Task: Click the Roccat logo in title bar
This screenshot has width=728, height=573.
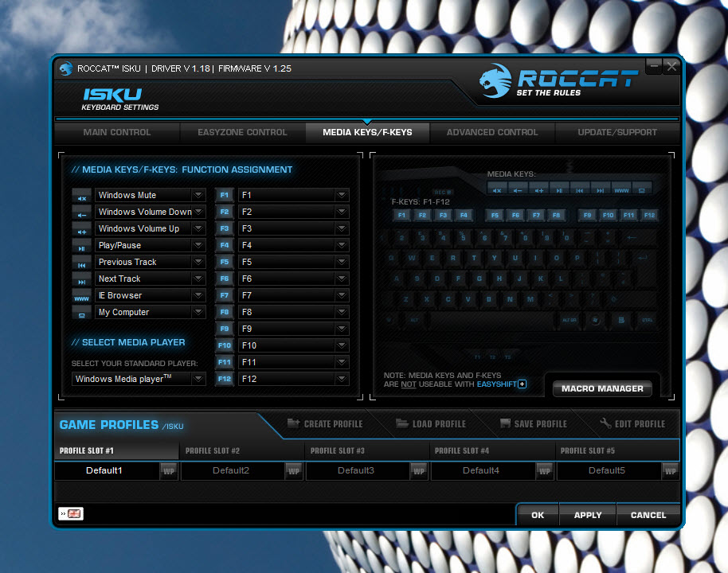Action: [66, 68]
